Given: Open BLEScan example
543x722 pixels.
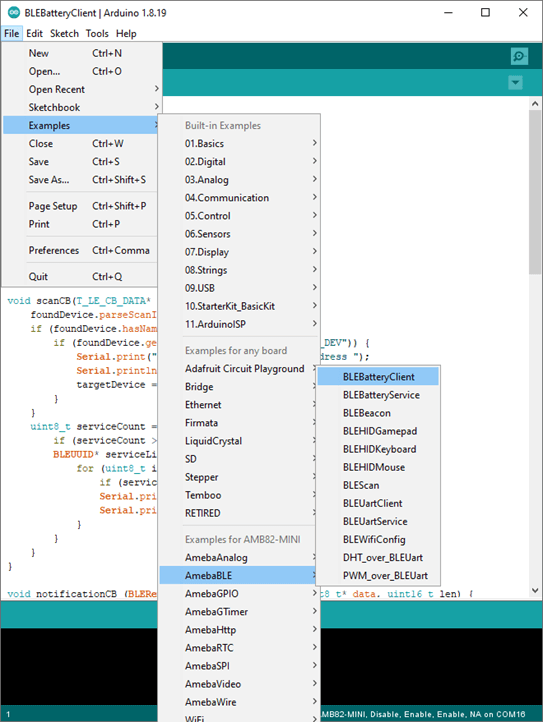Looking at the screenshot, I should tap(378, 485).
